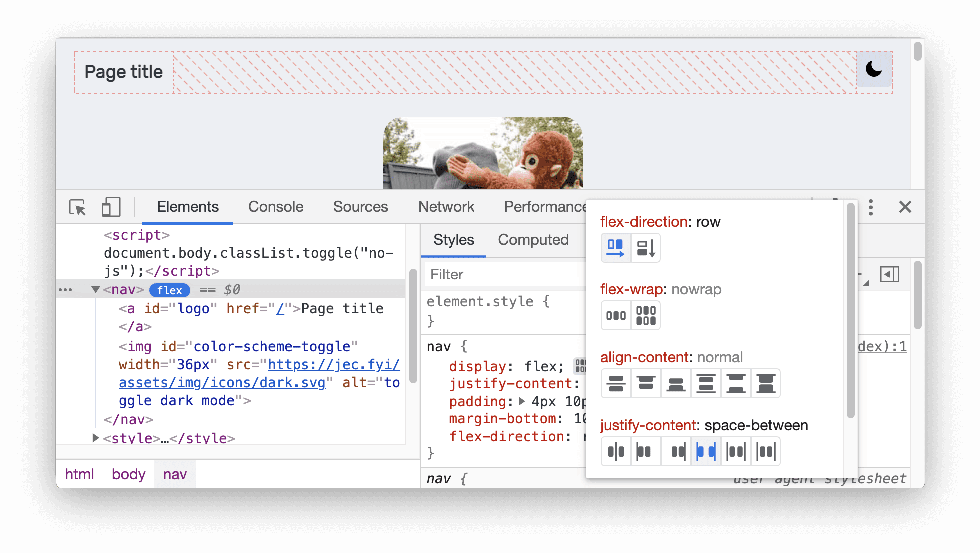Click the element inspector cursor icon
The image size is (980, 553).
77,207
